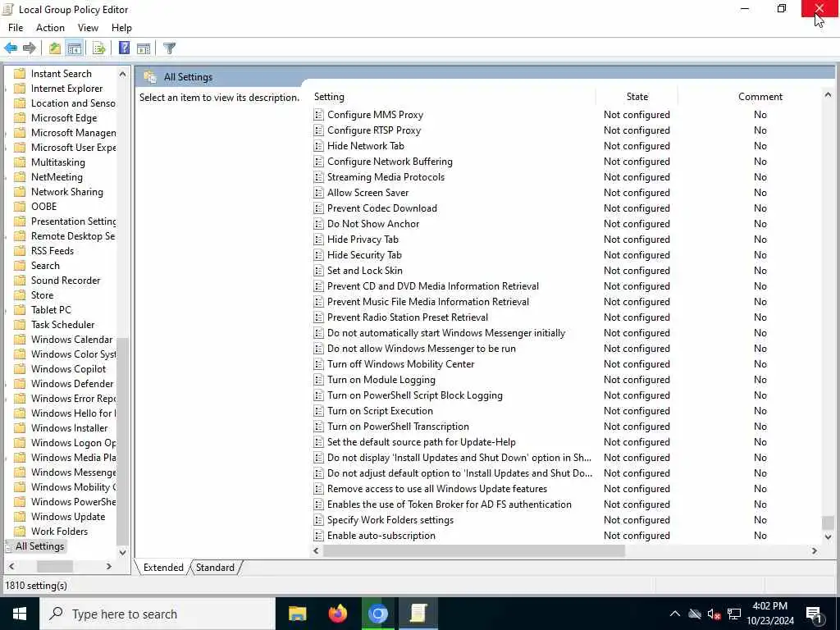This screenshot has width=840, height=630.
Task: Open File Explorer from the taskbar
Action: point(297,614)
